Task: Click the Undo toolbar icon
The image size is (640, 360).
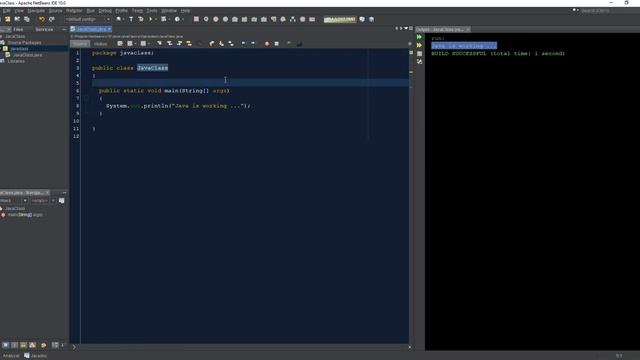Action: click(x=42, y=19)
